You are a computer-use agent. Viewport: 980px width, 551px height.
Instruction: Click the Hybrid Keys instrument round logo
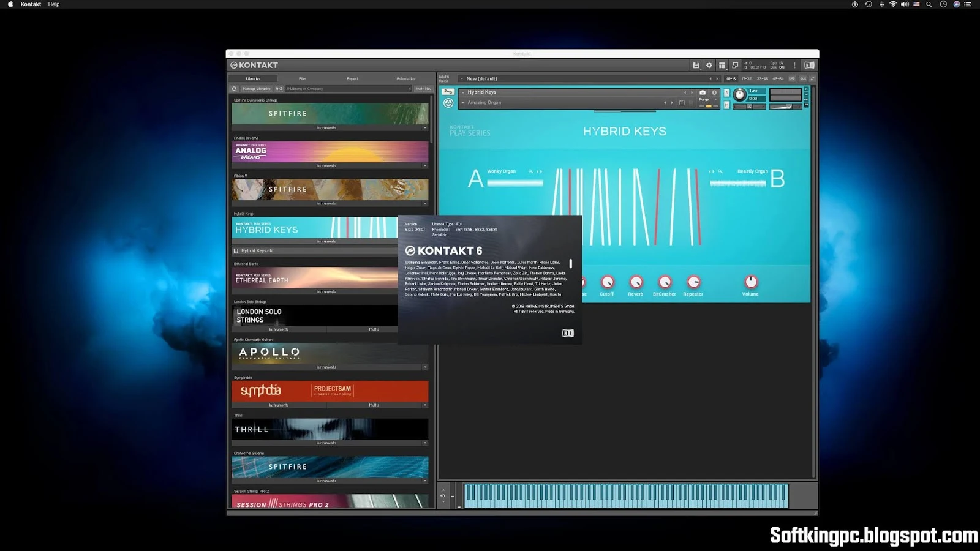point(448,103)
